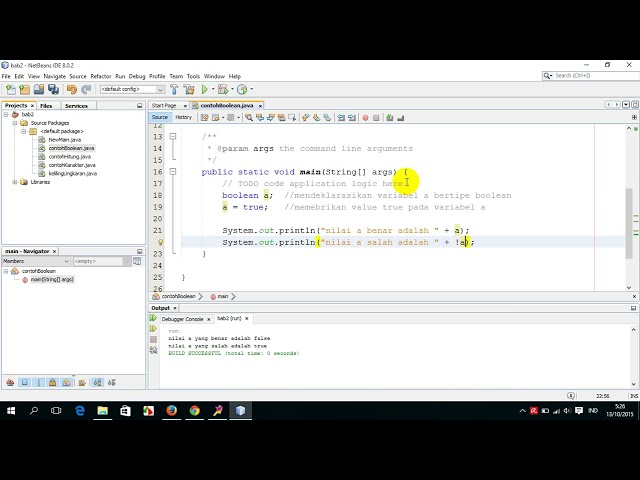Viewport: 640px width, 480px height.
Task: Click the lightbulb hint icon on line 22
Action: [x=160, y=242]
